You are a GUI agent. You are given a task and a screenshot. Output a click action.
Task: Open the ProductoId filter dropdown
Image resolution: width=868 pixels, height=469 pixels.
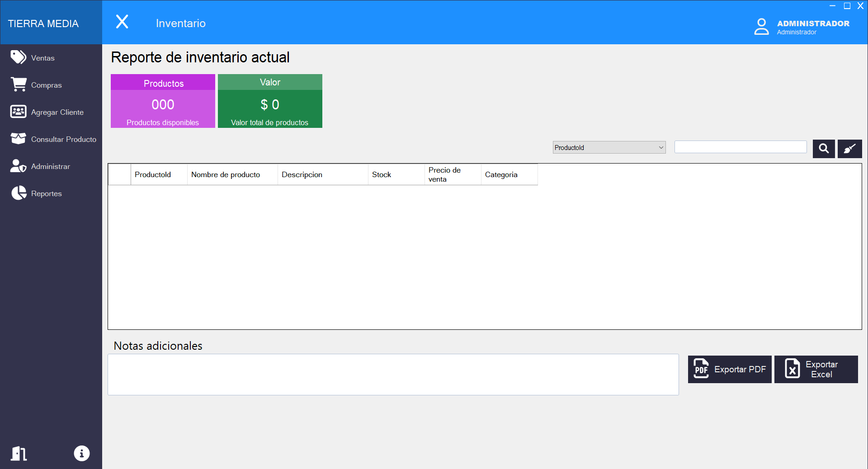[x=609, y=147]
